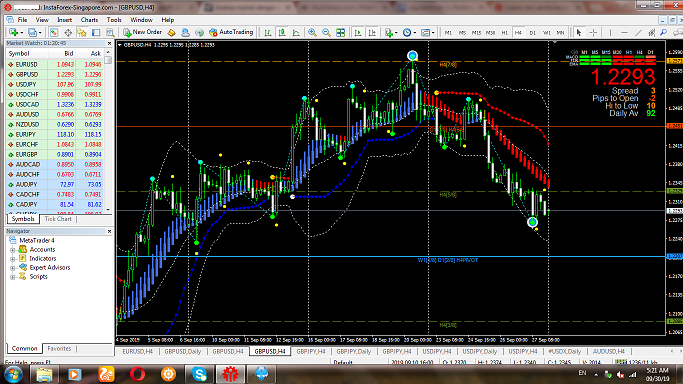Viewport: 683px width, 384px height.
Task: Draw a Vertical Line tool
Action: point(610,33)
